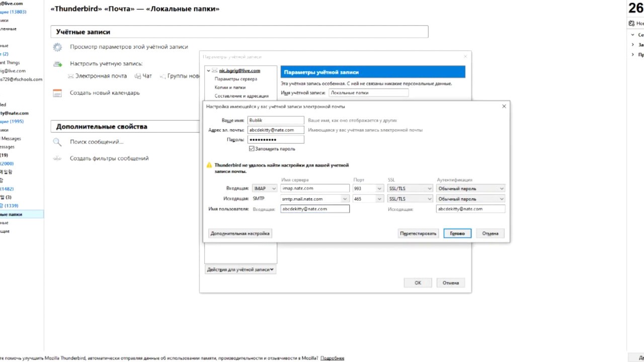The image size is (644, 362).
Task: Click the chat icon beside Чат
Action: (138, 76)
